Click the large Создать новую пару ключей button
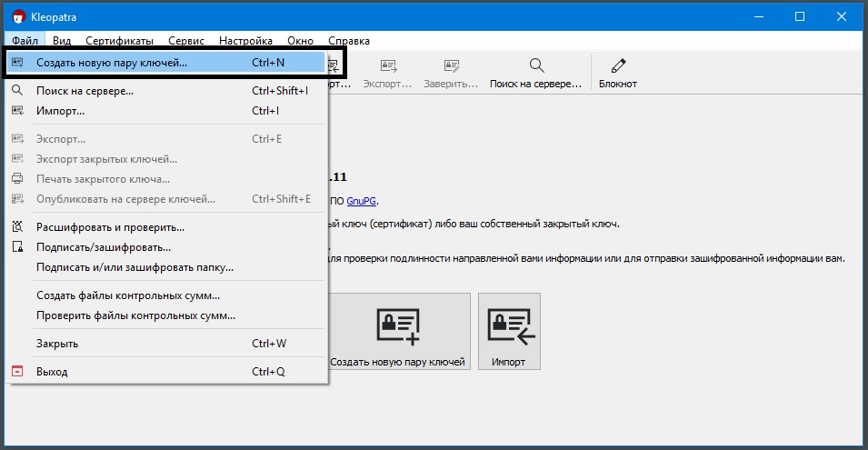Image resolution: width=868 pixels, height=450 pixels. (398, 331)
